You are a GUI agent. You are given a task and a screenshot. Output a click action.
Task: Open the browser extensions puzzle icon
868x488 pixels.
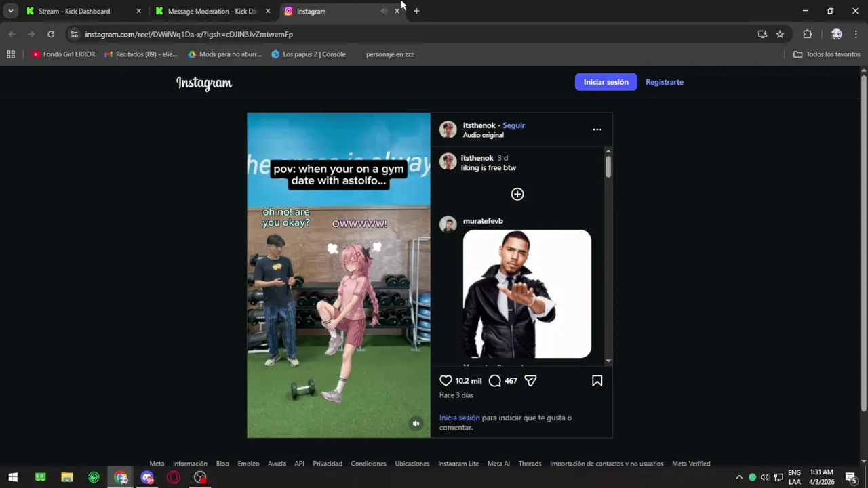tap(807, 34)
